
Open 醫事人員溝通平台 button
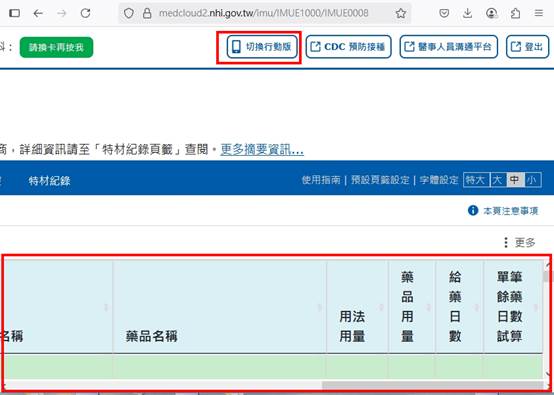[x=449, y=47]
